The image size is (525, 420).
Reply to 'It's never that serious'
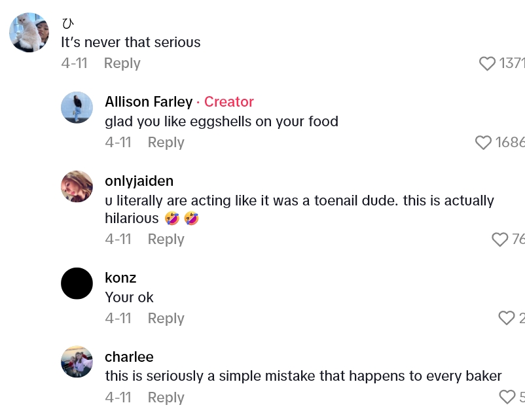click(x=122, y=63)
